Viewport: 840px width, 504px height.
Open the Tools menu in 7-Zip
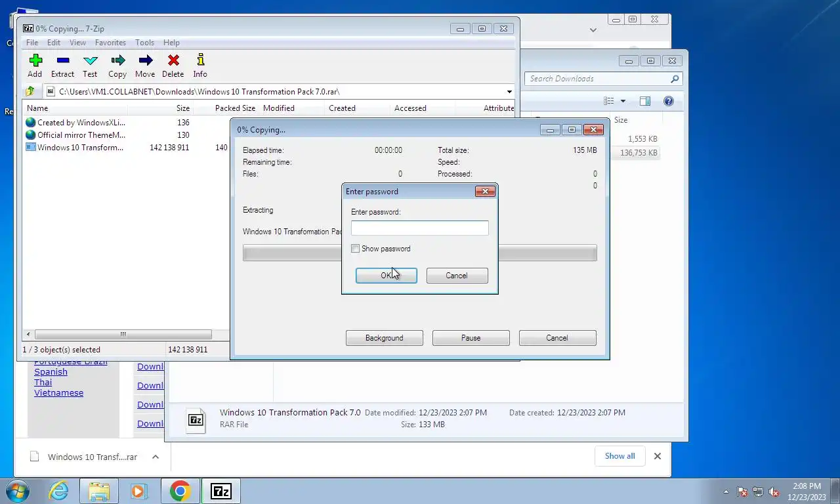(x=144, y=43)
